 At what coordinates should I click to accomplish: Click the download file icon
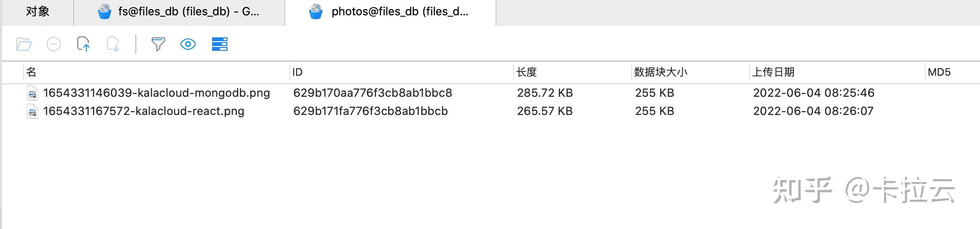[x=113, y=45]
